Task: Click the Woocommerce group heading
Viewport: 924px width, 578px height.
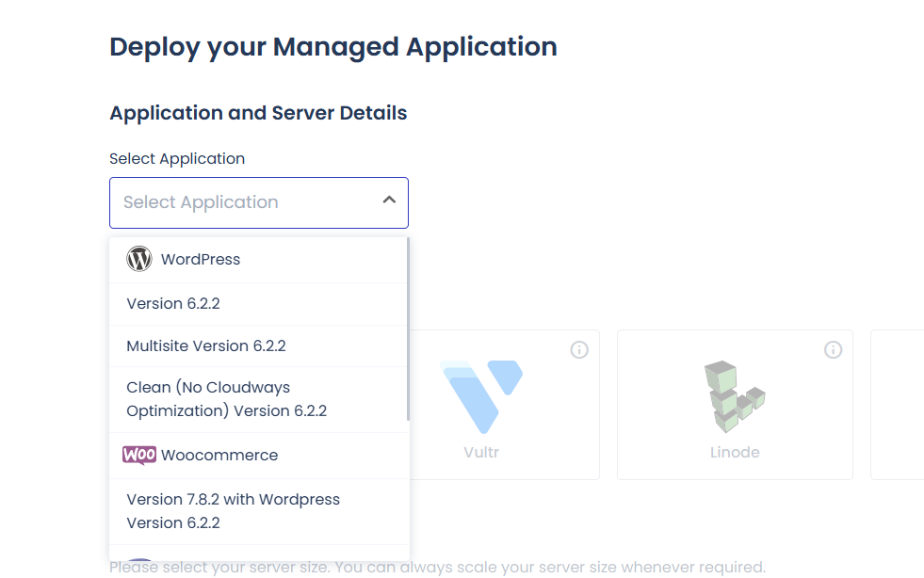Action: (259, 456)
